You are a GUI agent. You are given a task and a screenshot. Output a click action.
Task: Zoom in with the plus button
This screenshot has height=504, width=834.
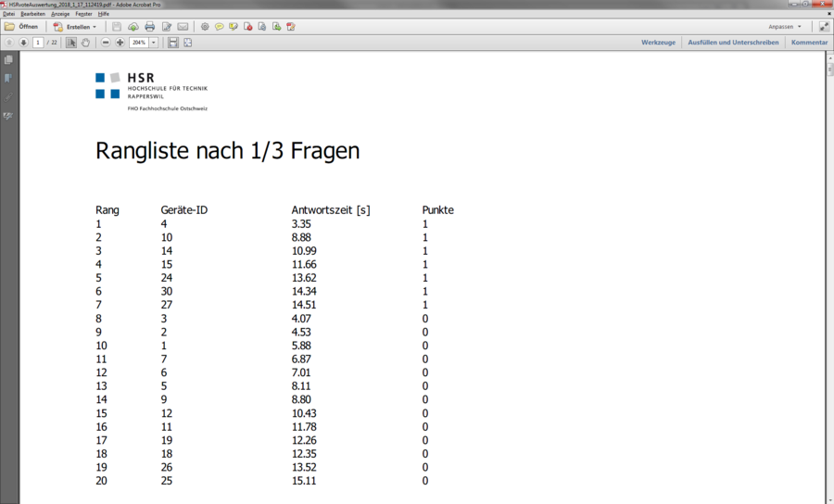(x=120, y=43)
